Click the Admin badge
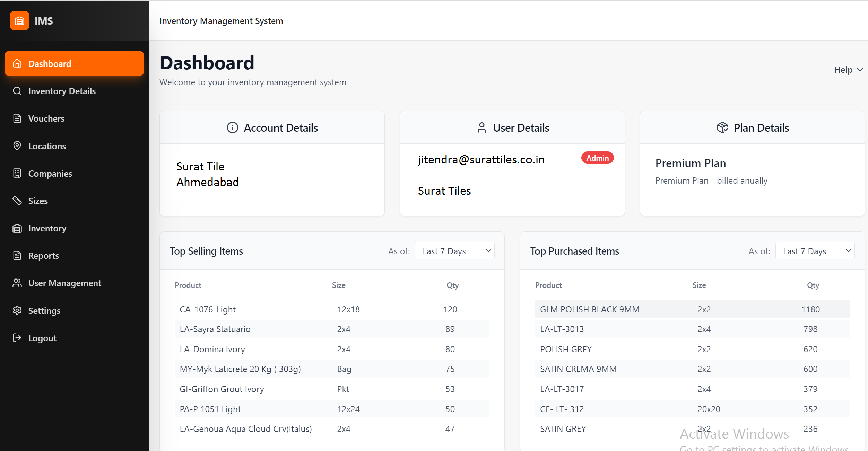 (x=597, y=158)
